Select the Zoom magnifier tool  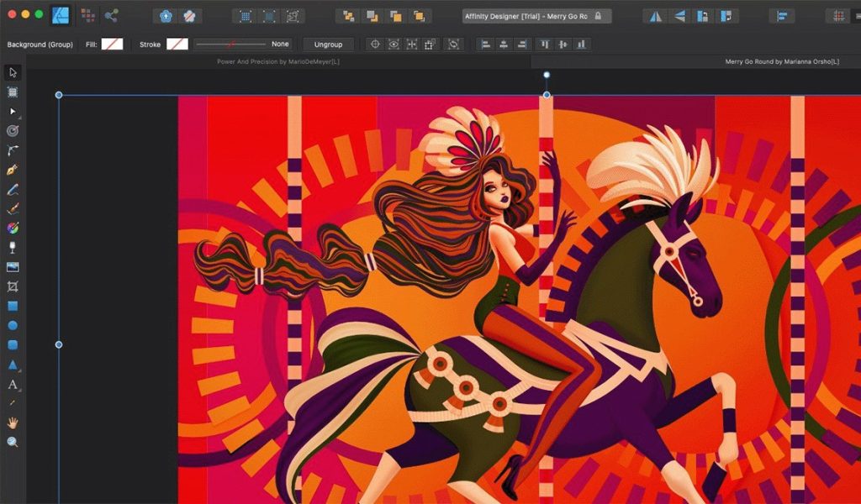tap(13, 442)
